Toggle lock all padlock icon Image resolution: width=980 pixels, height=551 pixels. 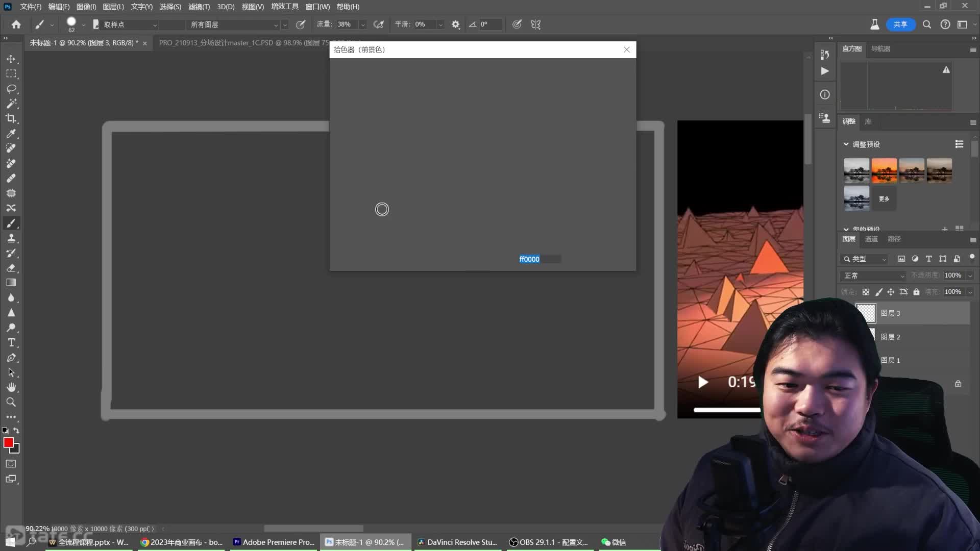(x=916, y=292)
